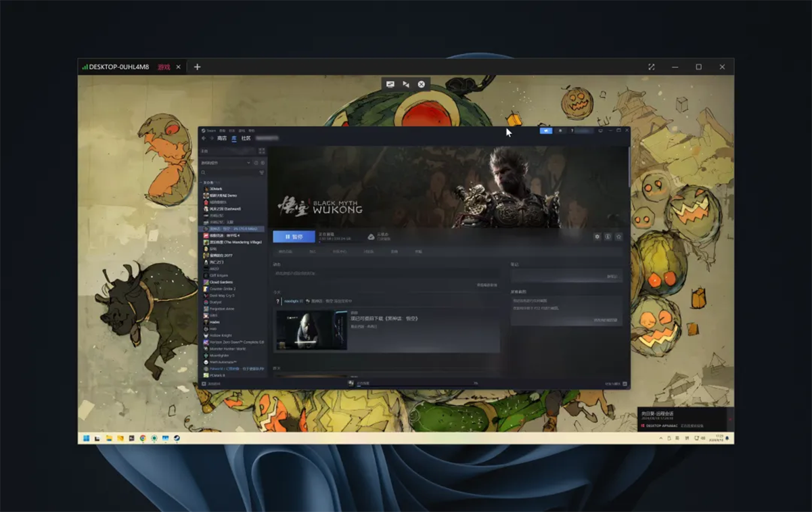Open the Black Myth news thumbnail image

(311, 330)
